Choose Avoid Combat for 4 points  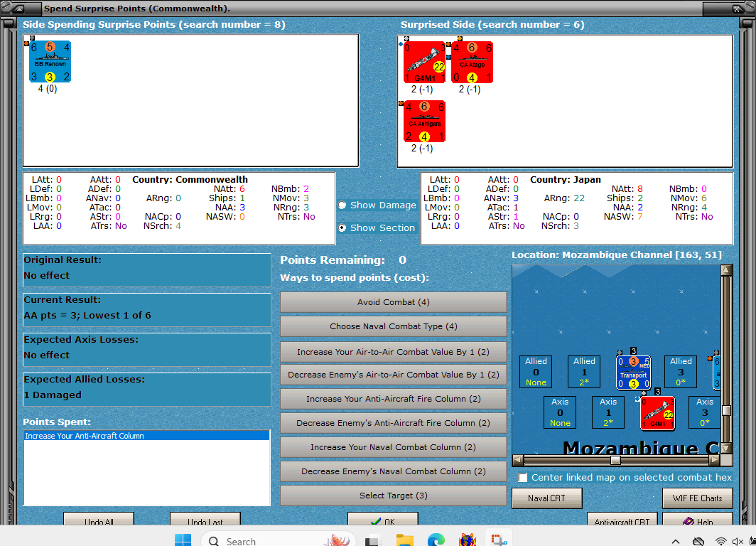(393, 301)
